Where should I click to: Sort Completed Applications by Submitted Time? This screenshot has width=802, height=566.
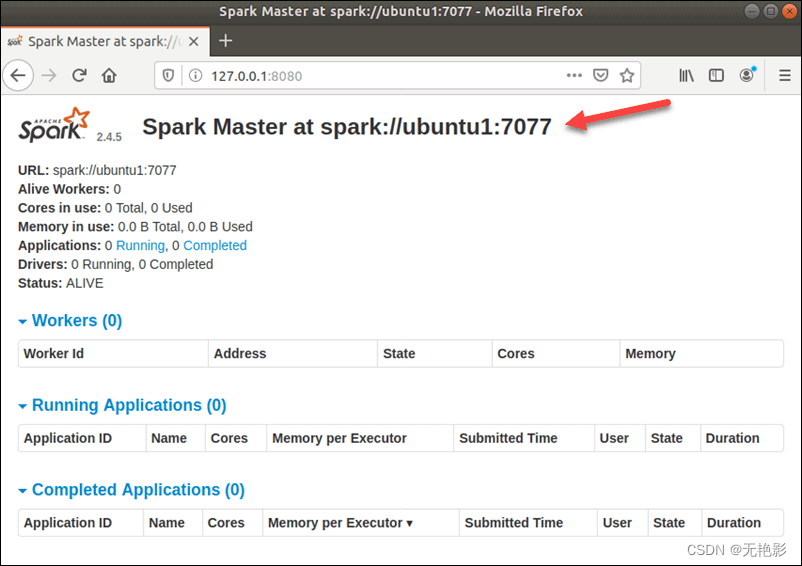(514, 523)
